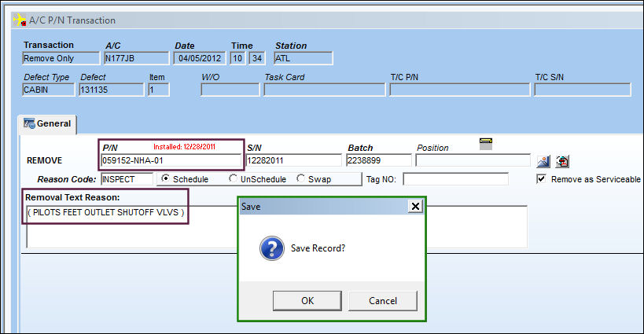This screenshot has height=334, width=644.
Task: Click the A/C field N177JB
Action: click(x=136, y=58)
